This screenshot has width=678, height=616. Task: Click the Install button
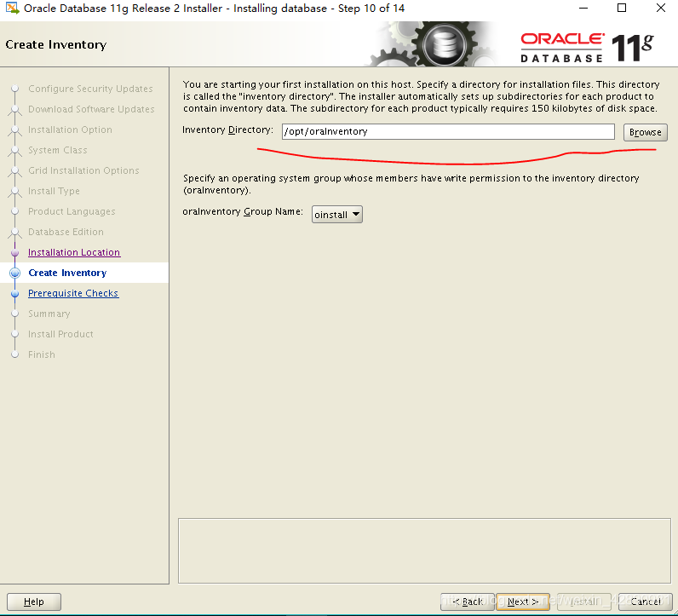pos(584,602)
